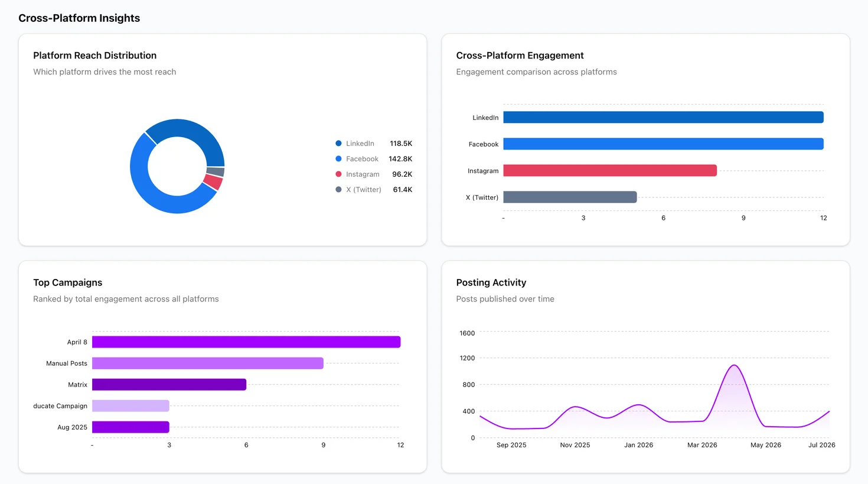868x484 pixels.
Task: Click 'Which platform drives the most reach' subtitle
Action: pyautogui.click(x=105, y=72)
